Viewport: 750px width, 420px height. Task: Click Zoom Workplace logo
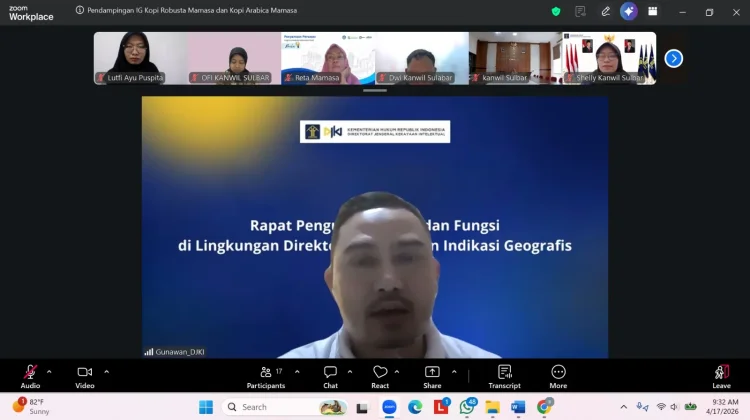[31, 13]
